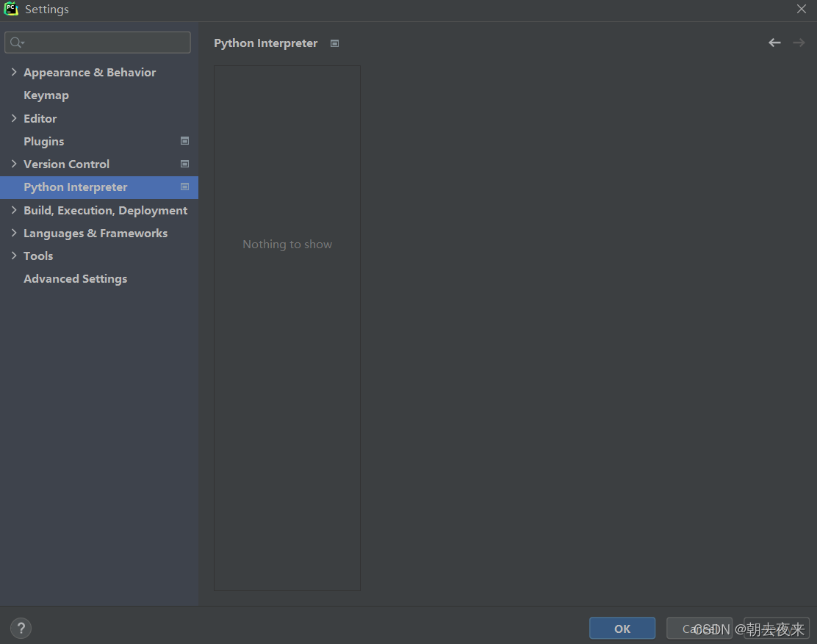Expand the Editor settings tree
Viewport: 817px width, 644px height.
pyautogui.click(x=13, y=118)
